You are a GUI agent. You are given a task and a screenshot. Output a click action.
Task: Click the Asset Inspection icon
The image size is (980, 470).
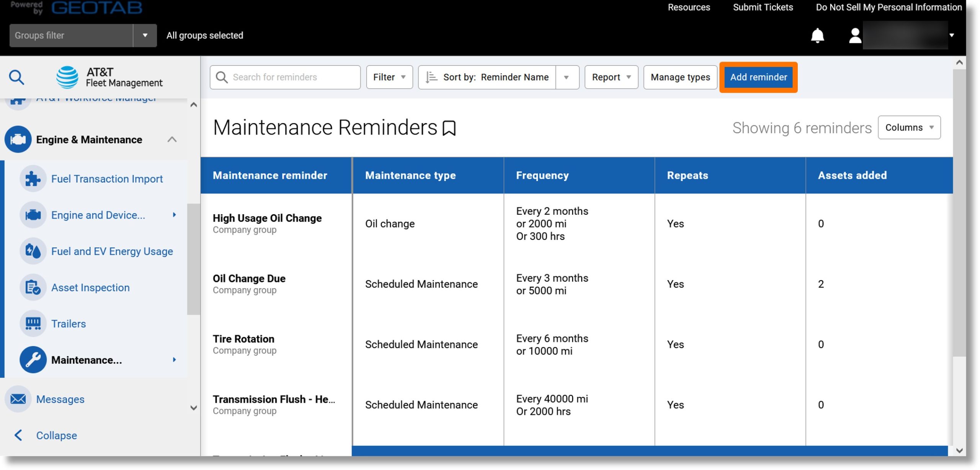(x=33, y=287)
